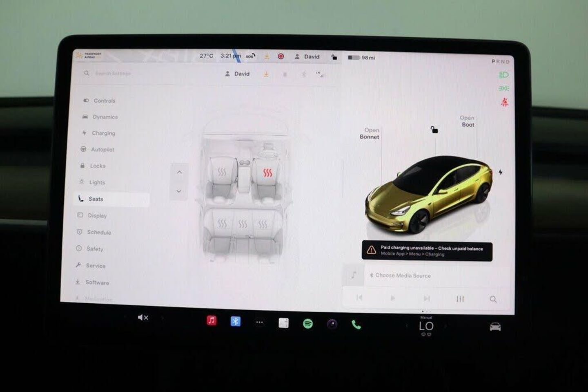Open the paid charging unavailable alert
Image resolution: width=588 pixels, height=392 pixels.
pos(427,251)
